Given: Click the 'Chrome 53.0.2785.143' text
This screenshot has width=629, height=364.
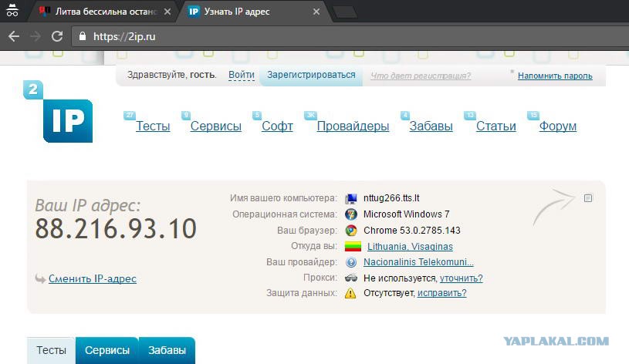Looking at the screenshot, I should (x=412, y=231).
